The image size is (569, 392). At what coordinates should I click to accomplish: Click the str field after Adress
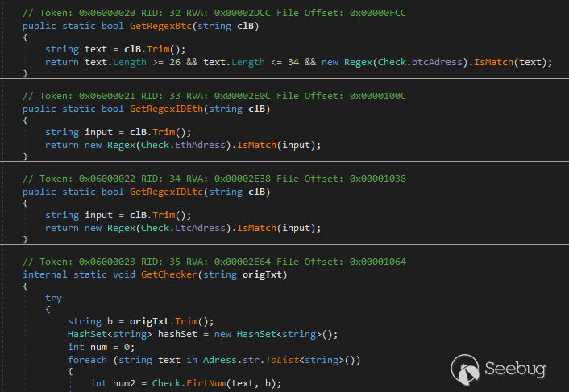coord(251,360)
